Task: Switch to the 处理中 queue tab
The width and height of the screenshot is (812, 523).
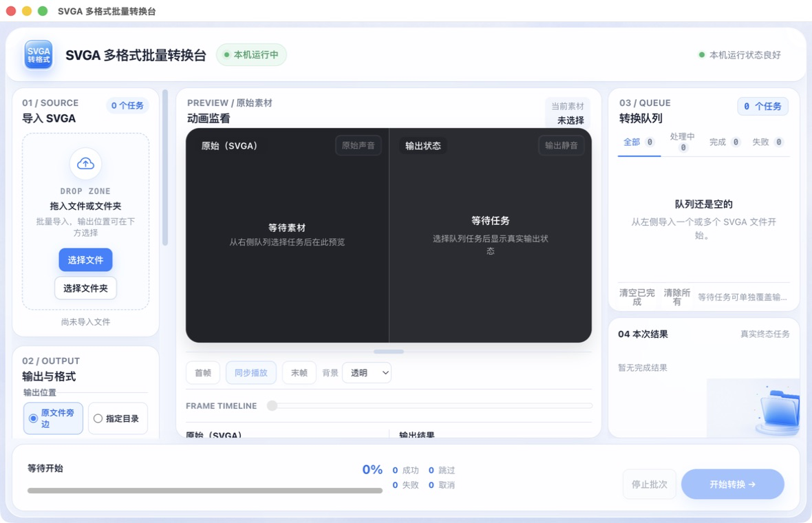Action: click(x=682, y=142)
